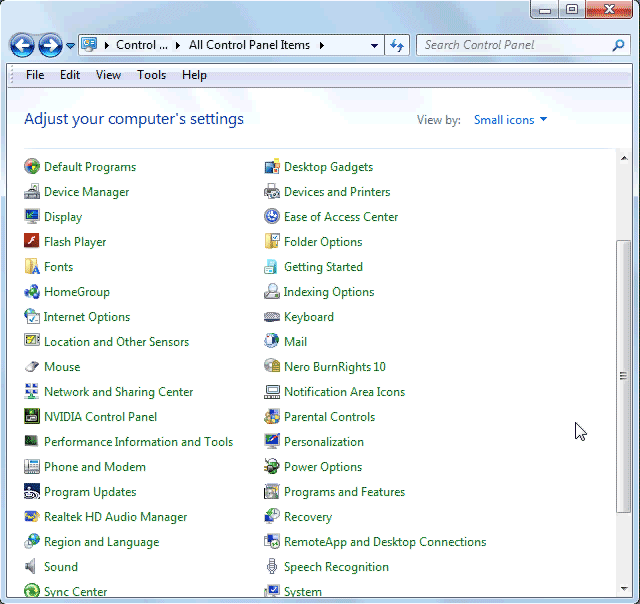Viewport: 640px width, 604px height.
Task: Click the search magnifier icon
Action: (x=618, y=45)
